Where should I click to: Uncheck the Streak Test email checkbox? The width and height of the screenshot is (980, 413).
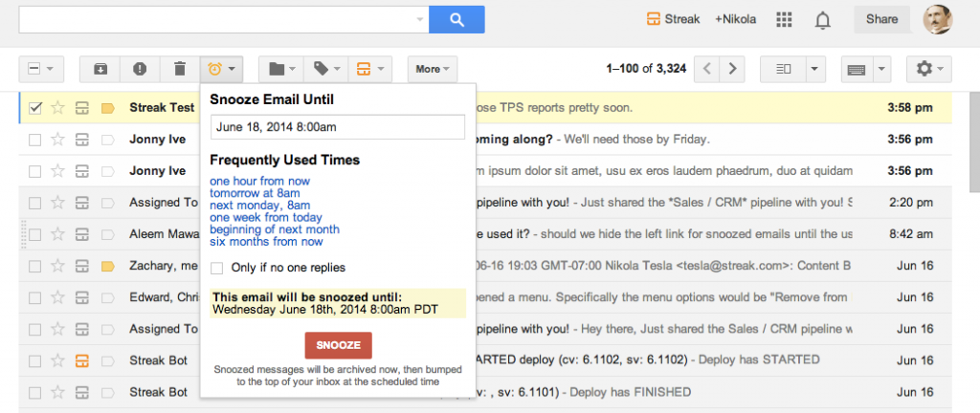(x=35, y=108)
